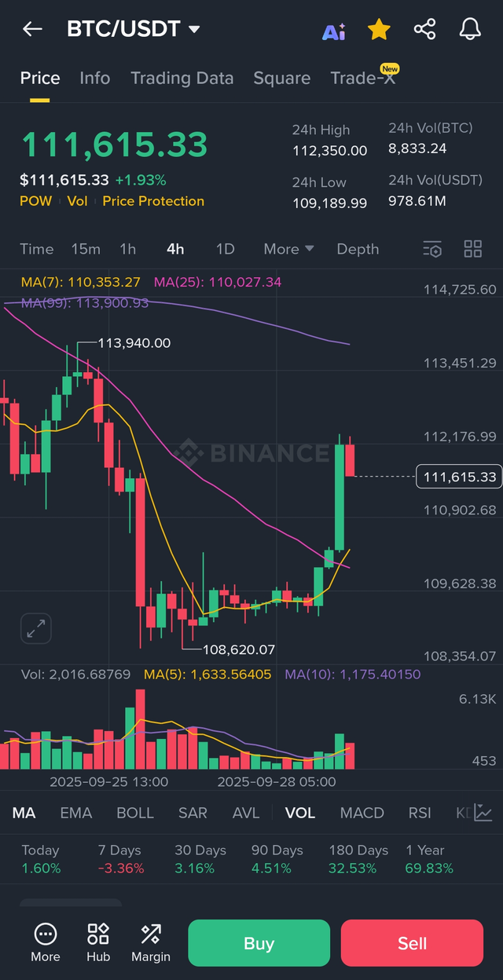The width and height of the screenshot is (503, 980).
Task: Expand the BTC/USDT pair dropdown
Action: 194,30
